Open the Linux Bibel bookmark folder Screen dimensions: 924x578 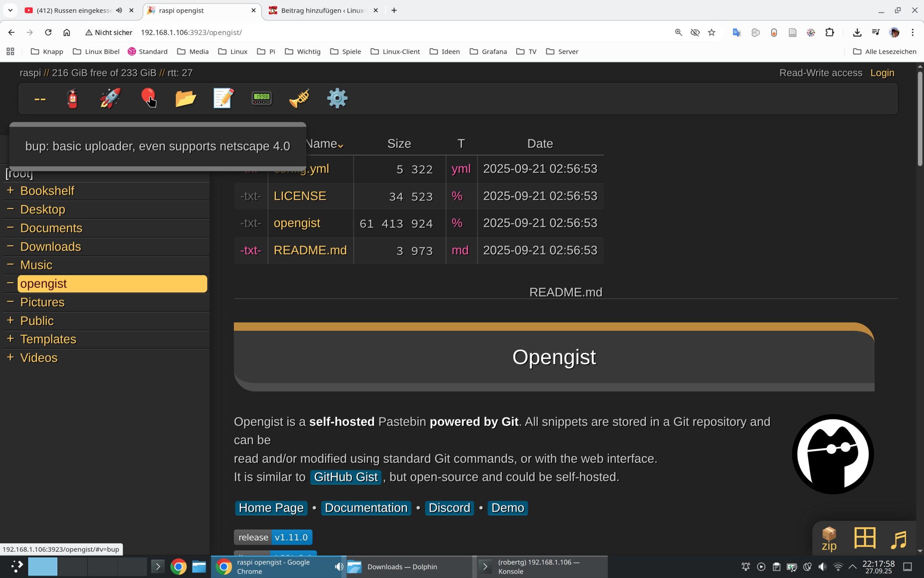tap(96, 52)
